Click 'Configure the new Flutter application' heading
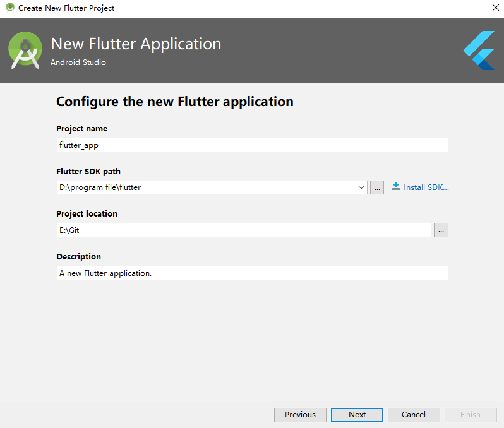Image resolution: width=504 pixels, height=428 pixels. point(175,102)
